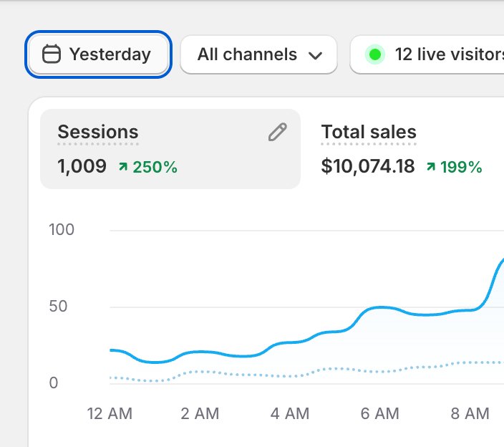Click the 2 AM axis label

tap(200, 413)
